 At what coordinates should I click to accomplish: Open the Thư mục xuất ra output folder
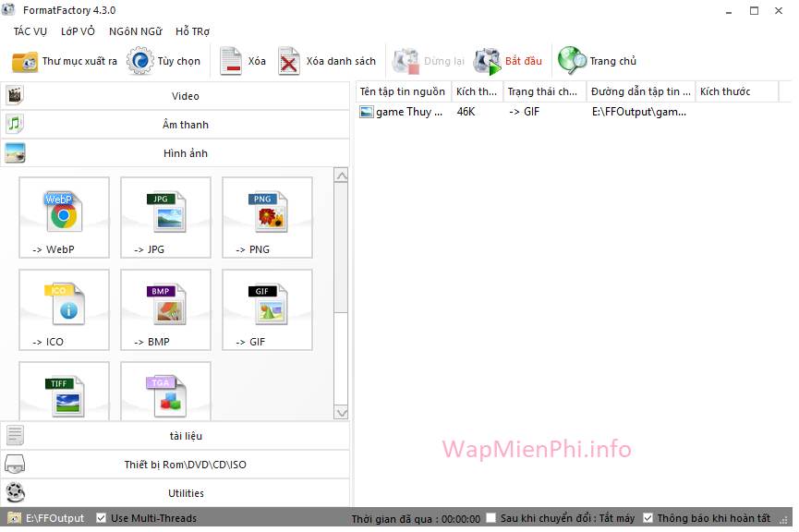65,61
